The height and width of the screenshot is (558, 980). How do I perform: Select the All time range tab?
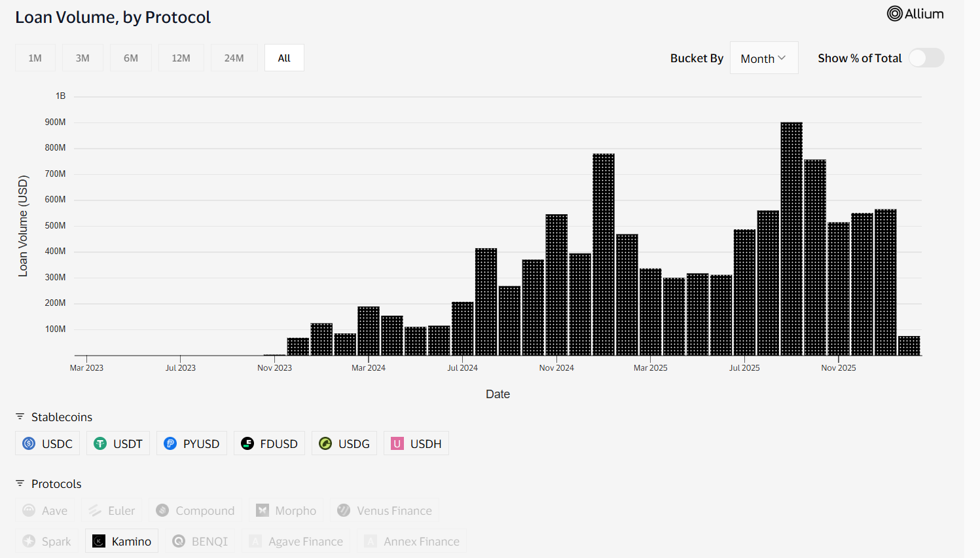pos(283,58)
